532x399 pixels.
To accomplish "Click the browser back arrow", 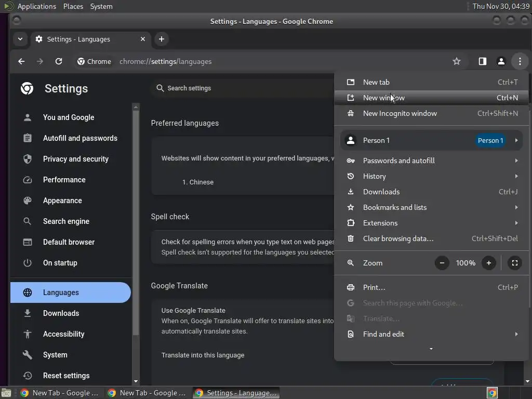I will click(x=21, y=61).
